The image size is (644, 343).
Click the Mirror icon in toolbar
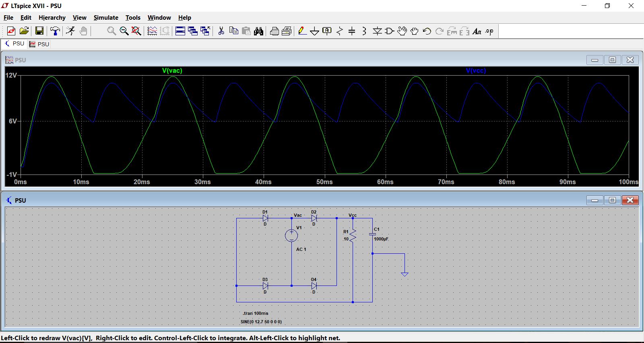pos(464,31)
